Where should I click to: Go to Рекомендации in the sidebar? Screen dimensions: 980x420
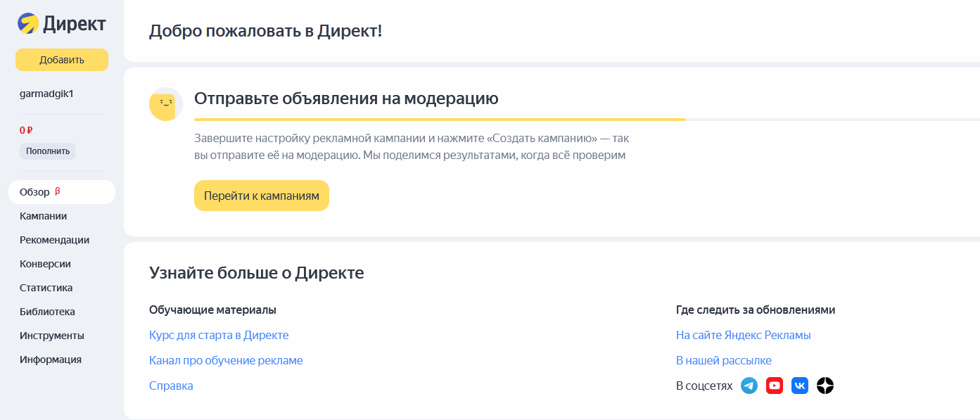pos(55,240)
